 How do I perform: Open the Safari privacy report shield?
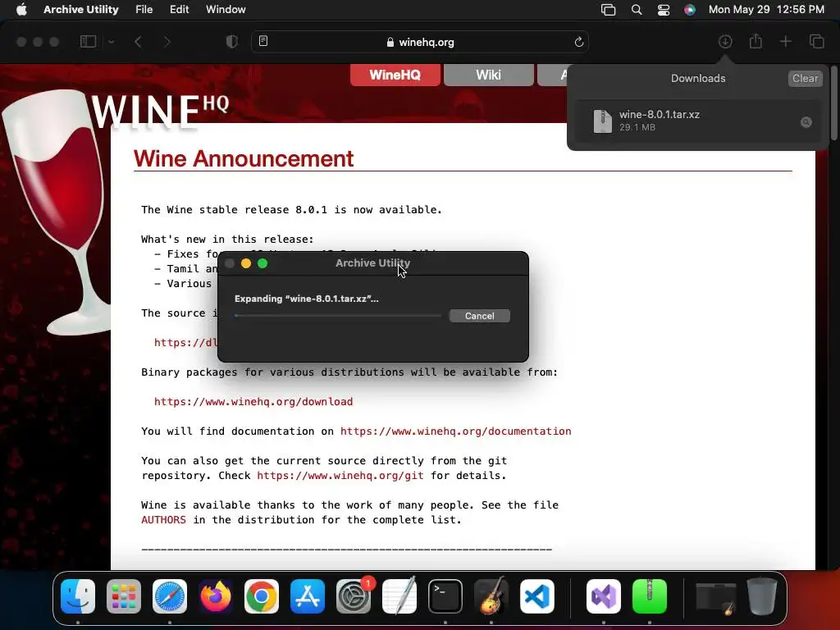click(x=232, y=42)
